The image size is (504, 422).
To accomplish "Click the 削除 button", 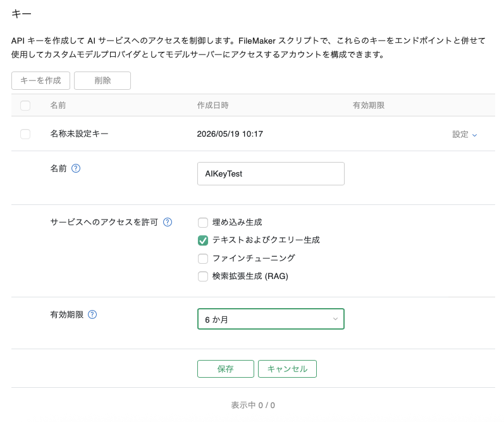I will 102,80.
